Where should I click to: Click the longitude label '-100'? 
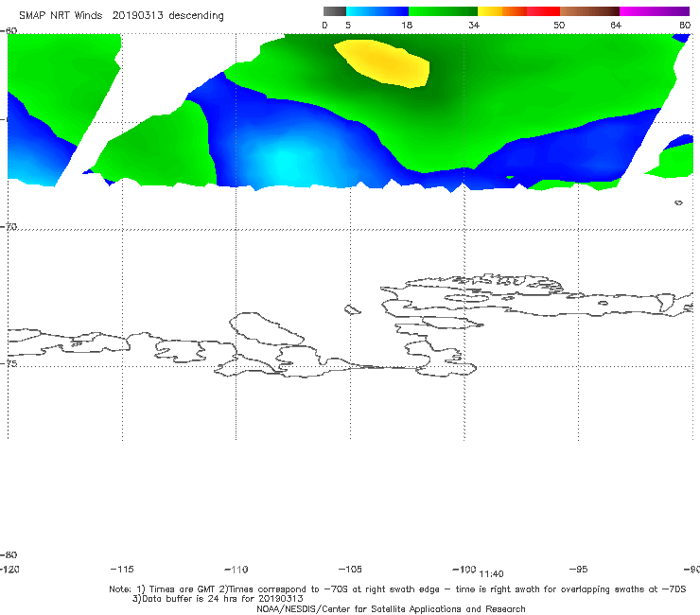pos(464,570)
